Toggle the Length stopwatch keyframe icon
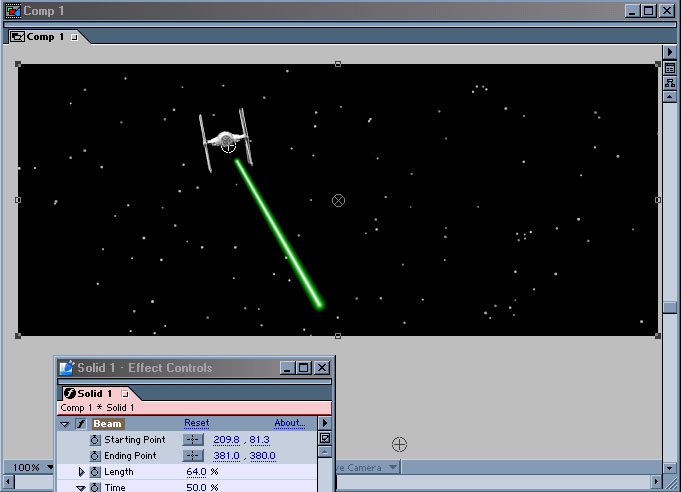 click(x=95, y=472)
